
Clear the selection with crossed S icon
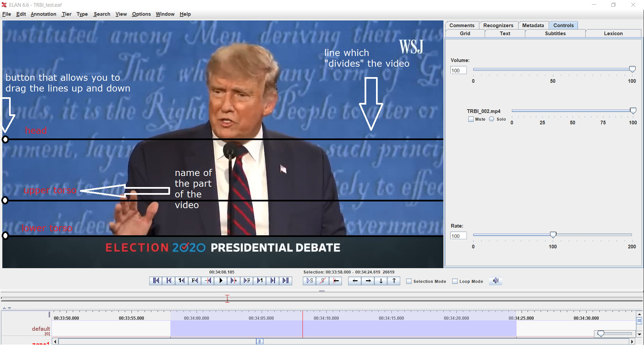322,281
